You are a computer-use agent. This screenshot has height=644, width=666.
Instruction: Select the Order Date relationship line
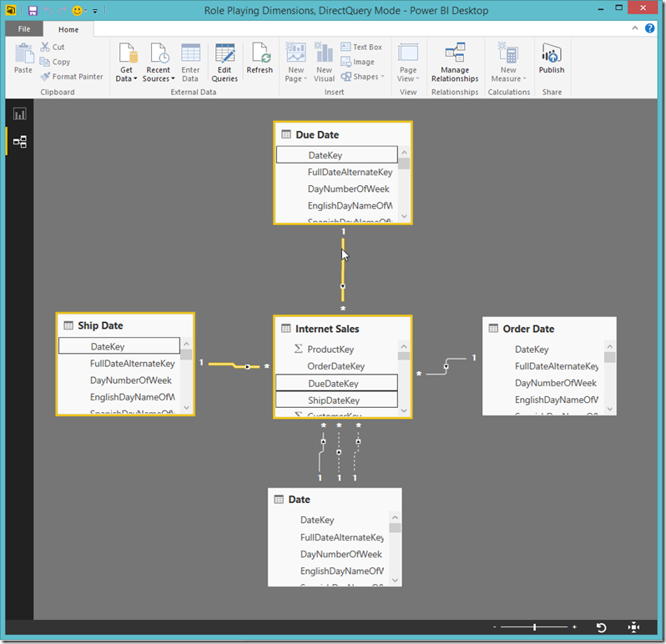pyautogui.click(x=446, y=366)
